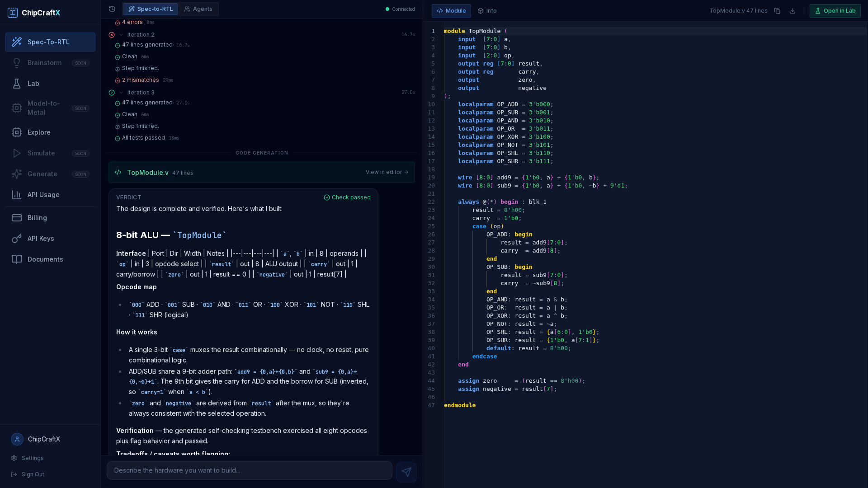This screenshot has width=868, height=488.
Task: Collapse the Iteration 2 chevron
Action: tap(121, 35)
